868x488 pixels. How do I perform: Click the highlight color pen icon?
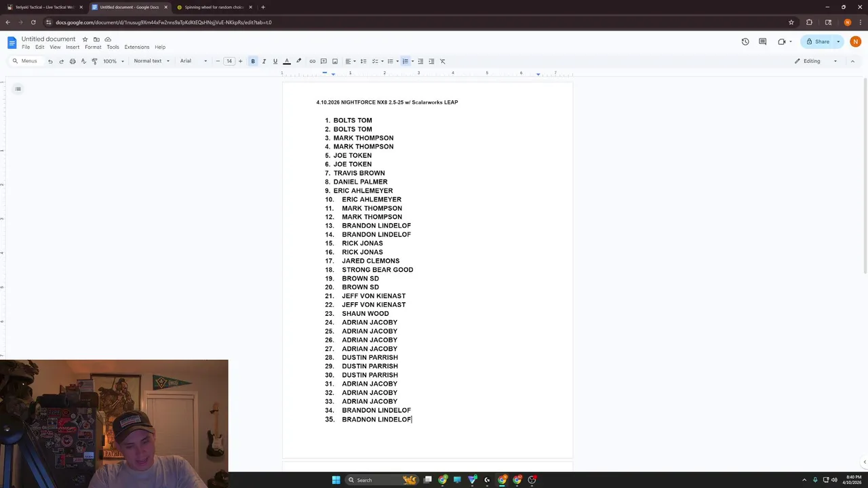[x=298, y=61]
